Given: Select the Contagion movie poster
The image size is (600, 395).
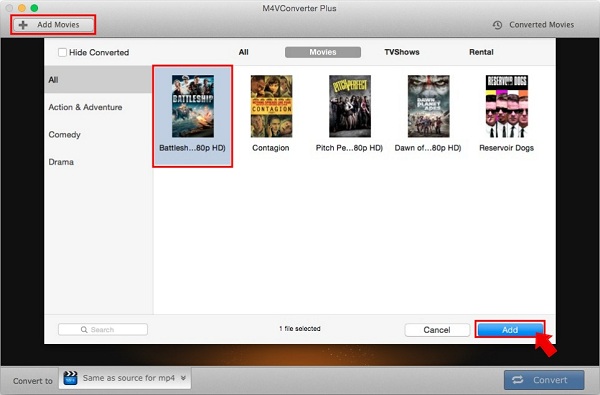Looking at the screenshot, I should [x=271, y=106].
